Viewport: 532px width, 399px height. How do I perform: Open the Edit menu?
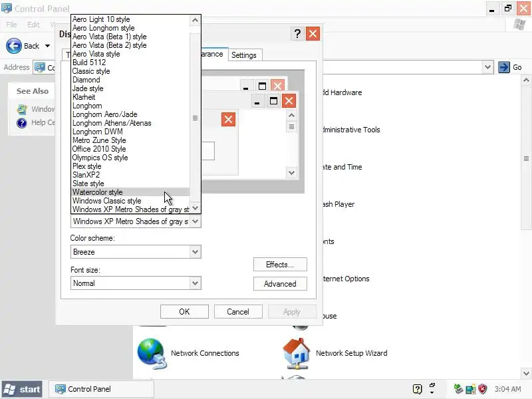tap(33, 25)
